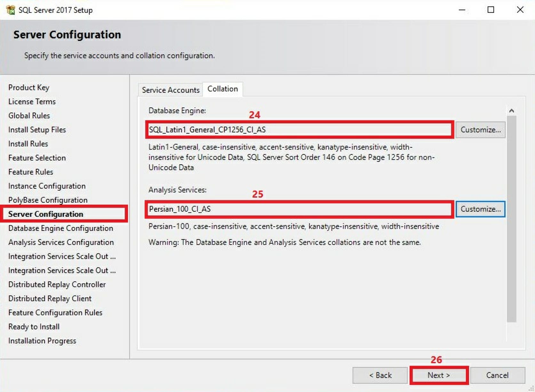This screenshot has height=392, width=535.
Task: Click the Latin1-General collation description text
Action: (x=291, y=157)
